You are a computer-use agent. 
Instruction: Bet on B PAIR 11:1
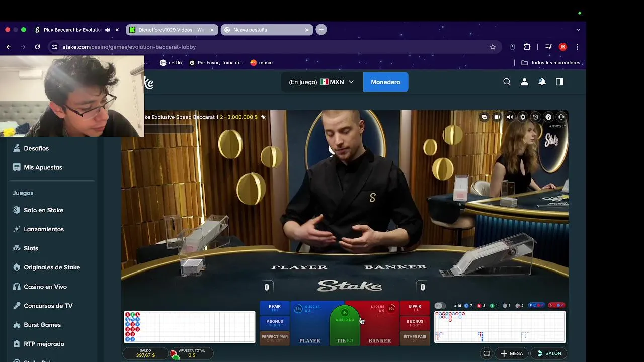tap(415, 308)
